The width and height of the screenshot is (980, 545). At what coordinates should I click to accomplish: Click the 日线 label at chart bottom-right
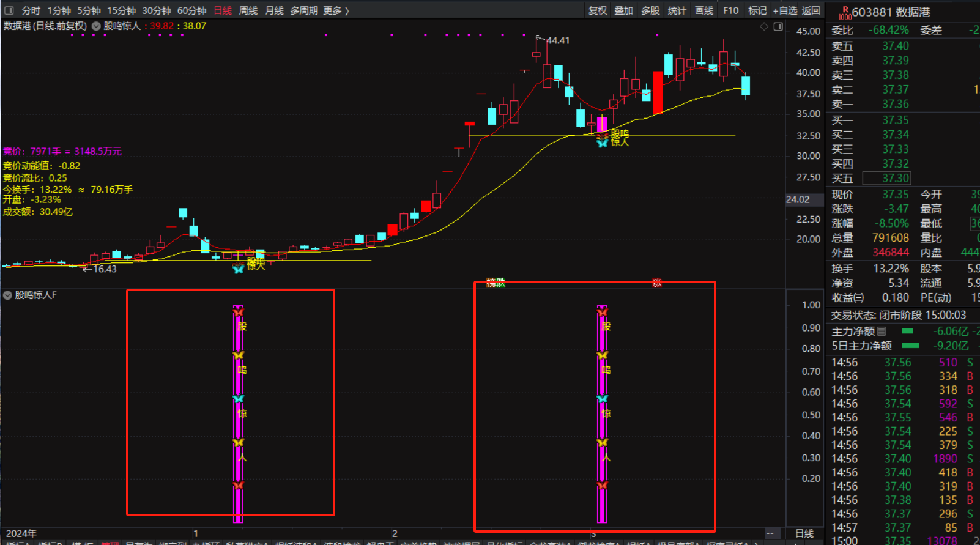pos(804,533)
